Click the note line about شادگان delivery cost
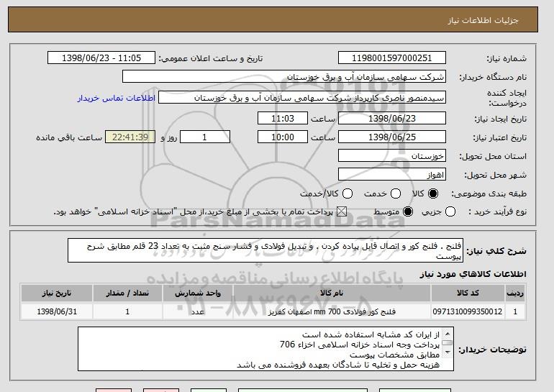The image size is (554, 392). [x=338, y=365]
